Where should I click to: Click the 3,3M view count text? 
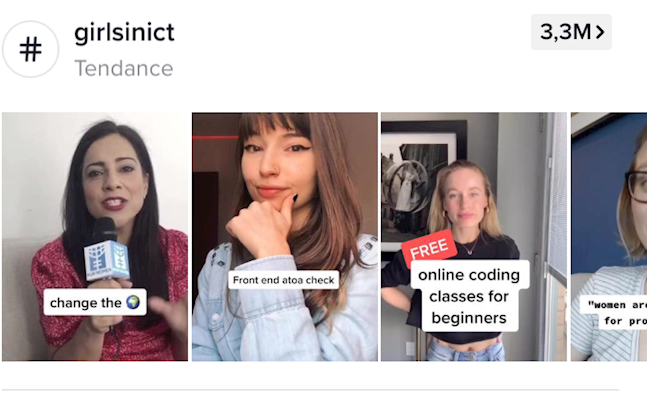565,32
